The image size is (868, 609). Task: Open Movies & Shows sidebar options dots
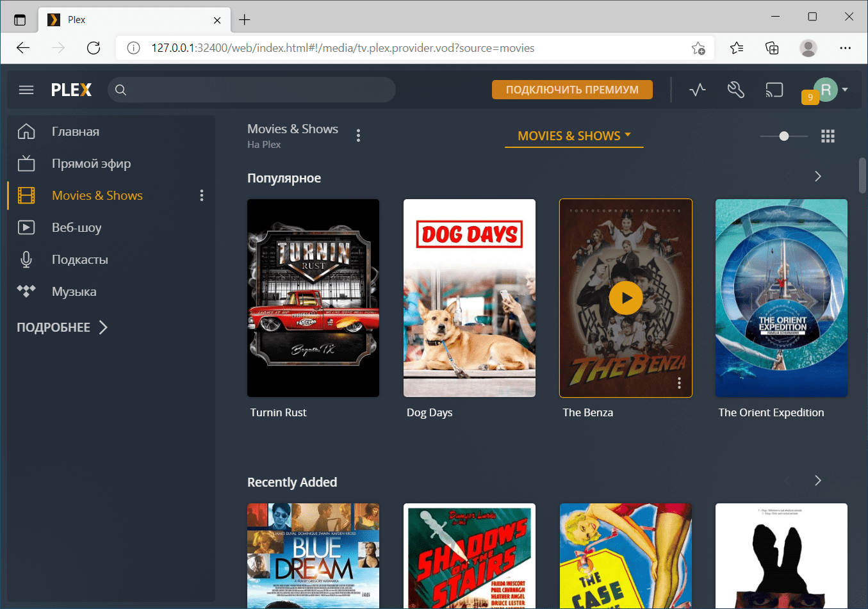[x=202, y=195]
